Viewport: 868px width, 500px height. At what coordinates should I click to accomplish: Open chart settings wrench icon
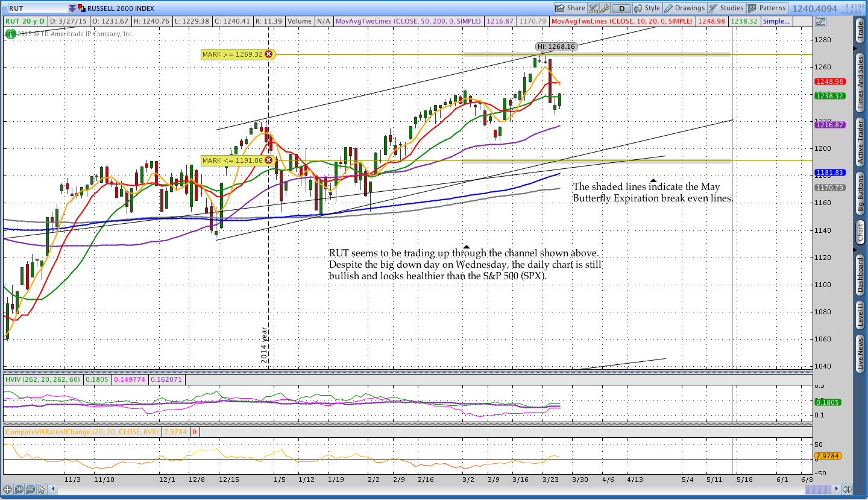605,8
